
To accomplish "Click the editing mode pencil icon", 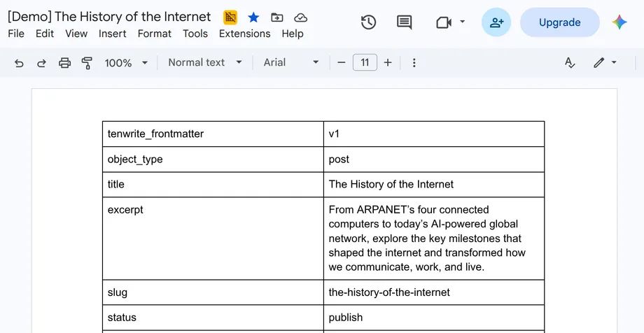I will point(598,63).
